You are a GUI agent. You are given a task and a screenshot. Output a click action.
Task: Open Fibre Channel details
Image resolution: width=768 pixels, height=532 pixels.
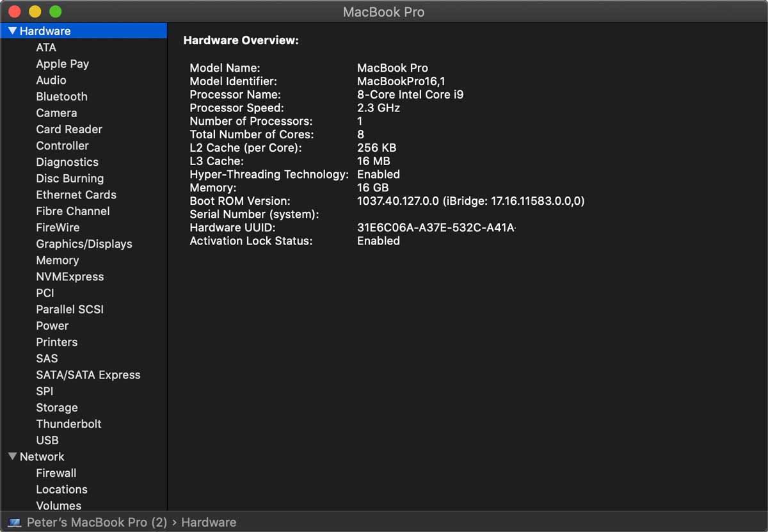tap(73, 211)
